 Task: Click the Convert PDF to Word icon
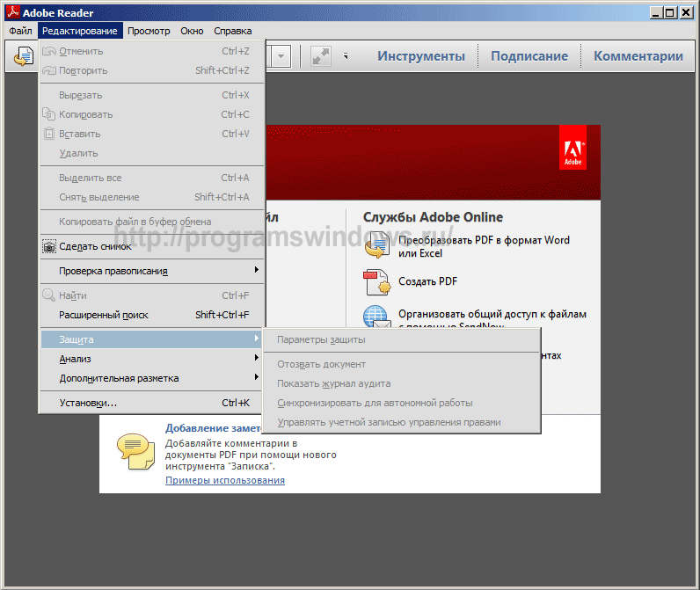[x=376, y=246]
